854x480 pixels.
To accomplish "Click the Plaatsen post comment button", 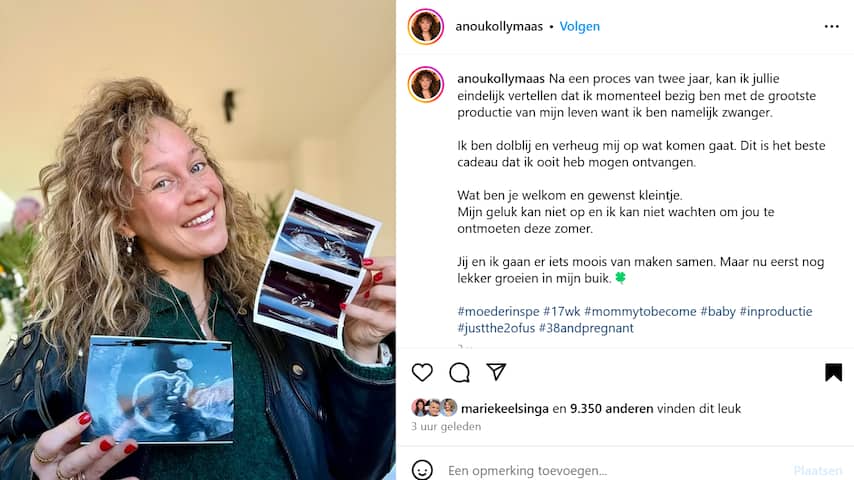I will 818,470.
